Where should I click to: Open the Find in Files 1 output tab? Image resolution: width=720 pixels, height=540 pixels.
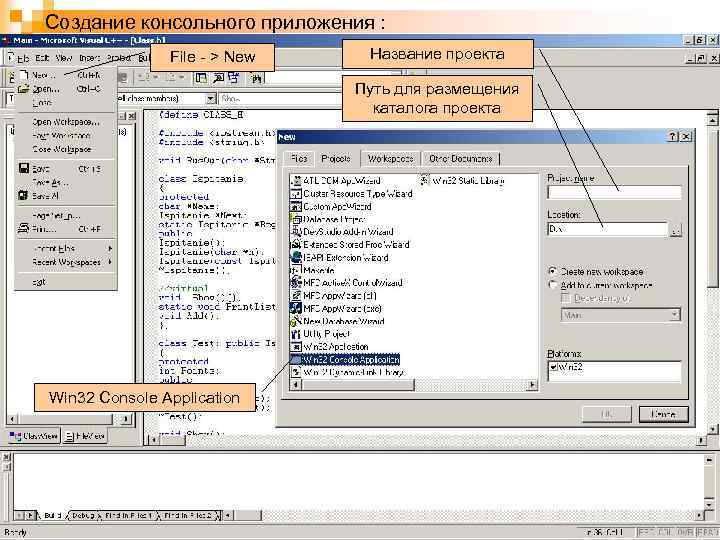tap(127, 516)
